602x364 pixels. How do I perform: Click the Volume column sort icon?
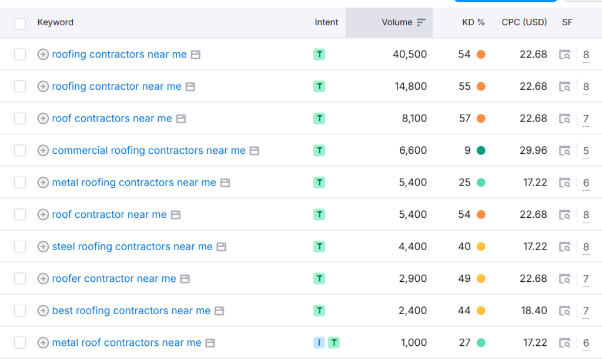[421, 23]
